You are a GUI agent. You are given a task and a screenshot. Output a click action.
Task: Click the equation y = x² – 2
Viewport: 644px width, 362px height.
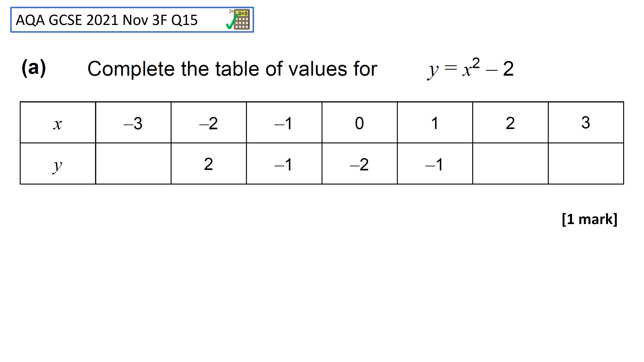(470, 68)
